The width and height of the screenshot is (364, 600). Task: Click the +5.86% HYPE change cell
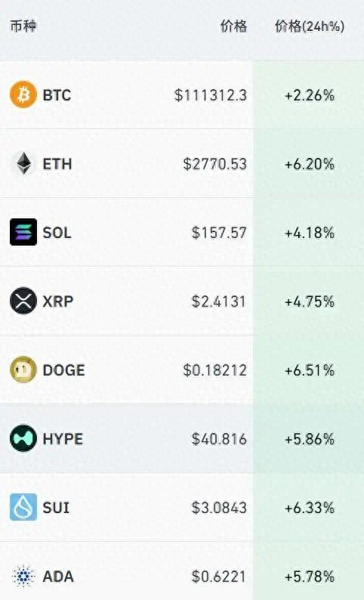(310, 438)
